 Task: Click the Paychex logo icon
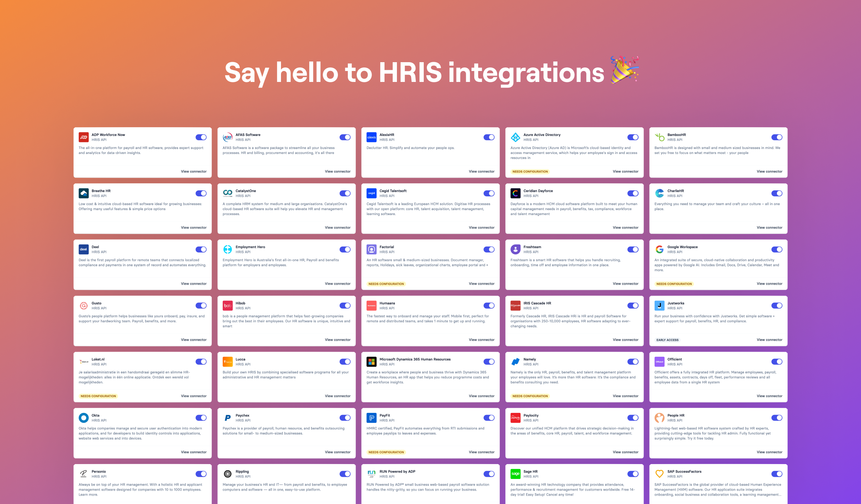[x=228, y=418]
